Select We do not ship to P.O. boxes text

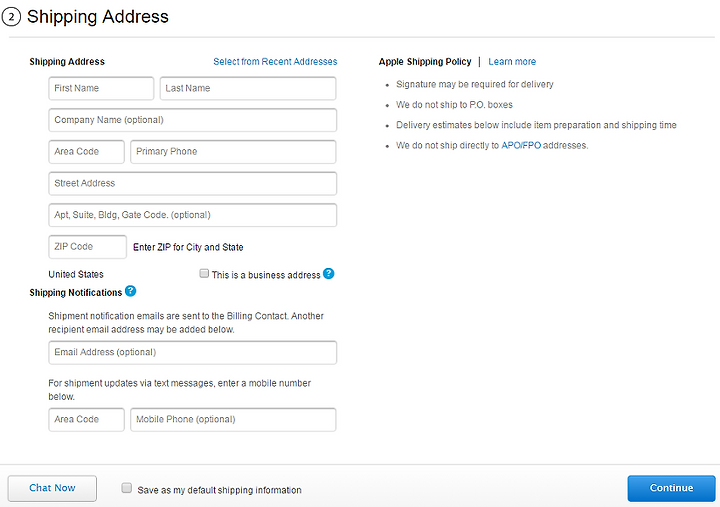pyautogui.click(x=454, y=105)
